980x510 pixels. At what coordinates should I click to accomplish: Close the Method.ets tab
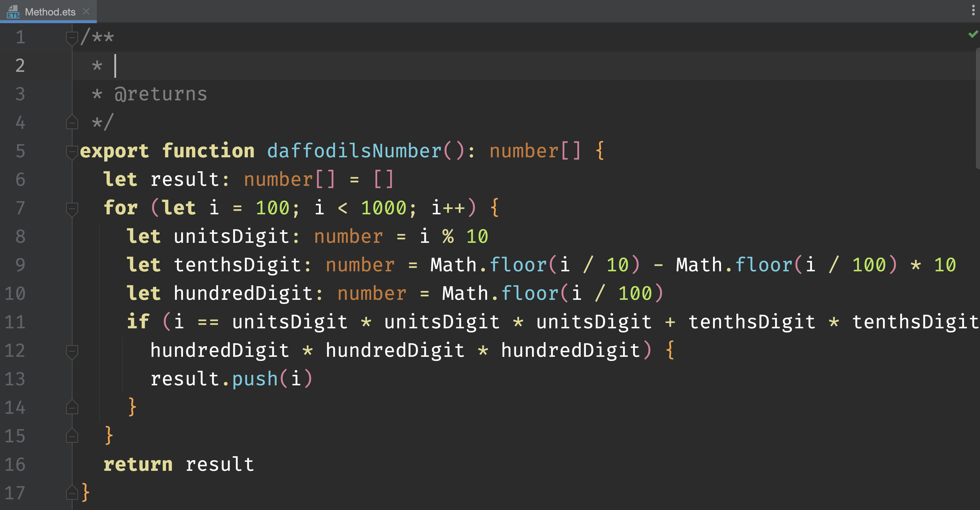coord(86,11)
